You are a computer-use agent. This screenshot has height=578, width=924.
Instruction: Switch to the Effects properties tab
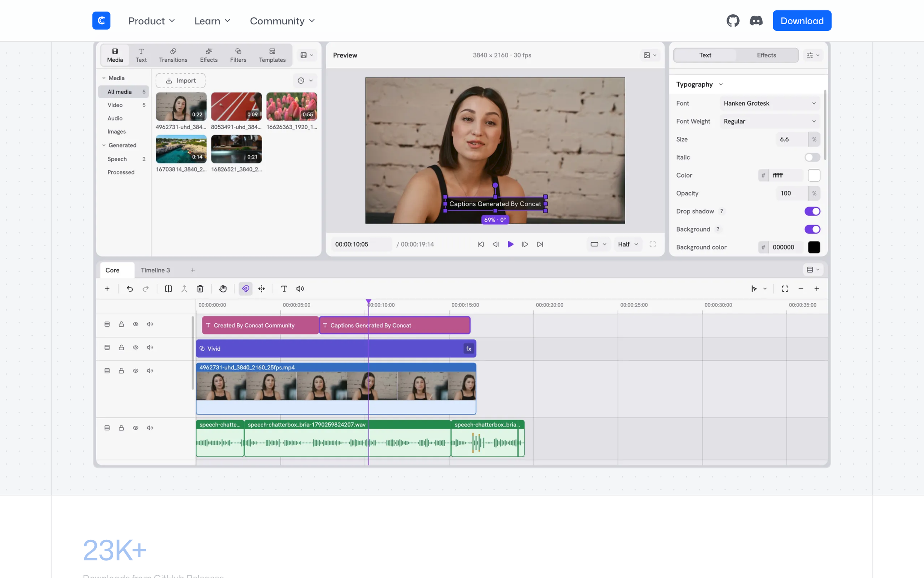coord(766,55)
